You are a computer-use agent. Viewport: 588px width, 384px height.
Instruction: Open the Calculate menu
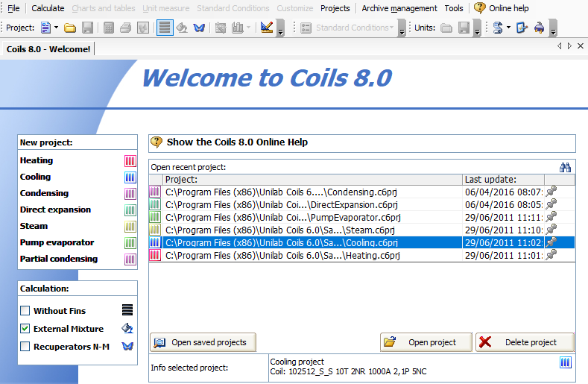tap(48, 8)
